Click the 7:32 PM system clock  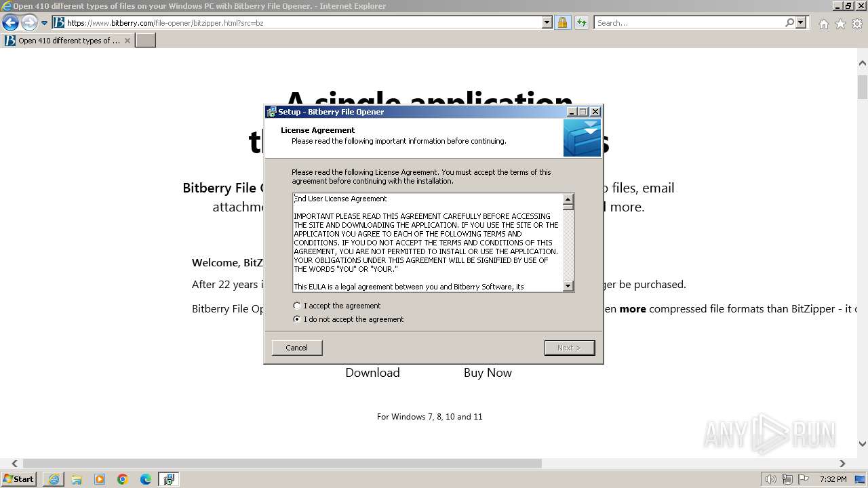833,479
